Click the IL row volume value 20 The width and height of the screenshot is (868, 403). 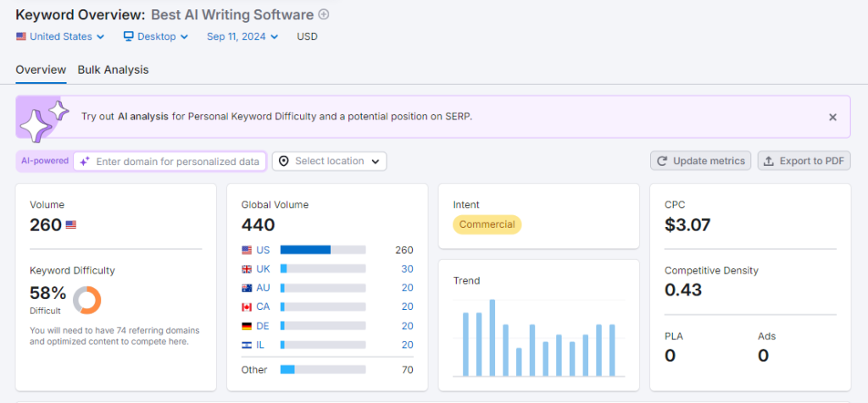(x=408, y=345)
